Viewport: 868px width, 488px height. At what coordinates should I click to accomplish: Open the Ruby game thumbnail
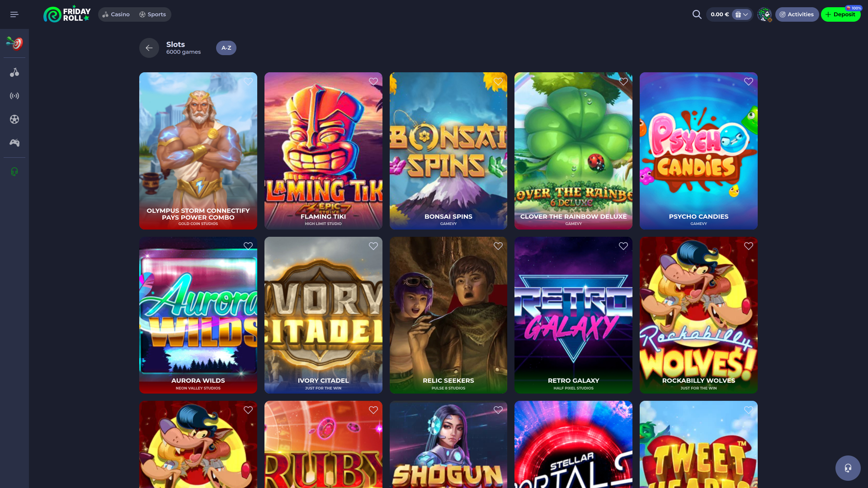(323, 445)
